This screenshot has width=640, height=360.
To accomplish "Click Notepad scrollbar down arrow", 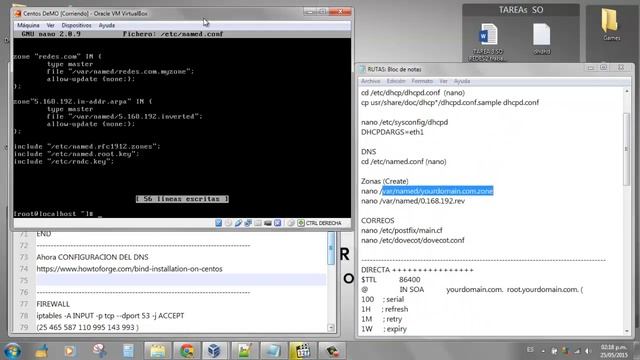I will pyautogui.click(x=627, y=331).
